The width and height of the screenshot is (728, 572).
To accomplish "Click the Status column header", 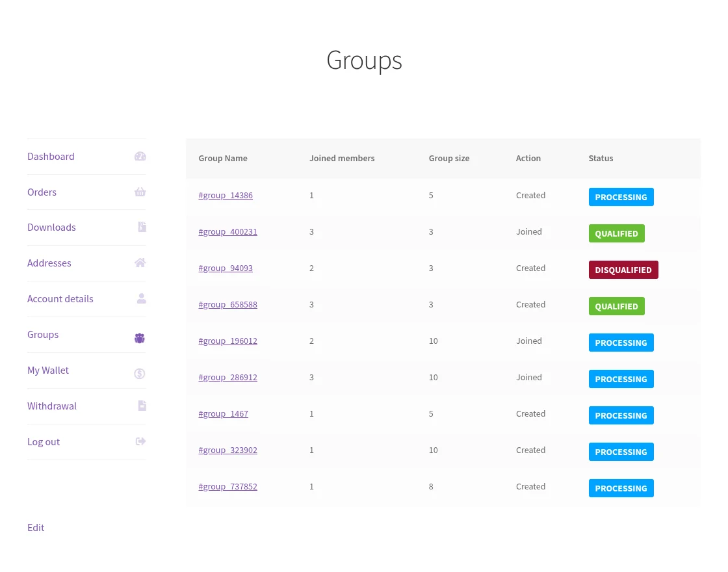I will [x=601, y=158].
